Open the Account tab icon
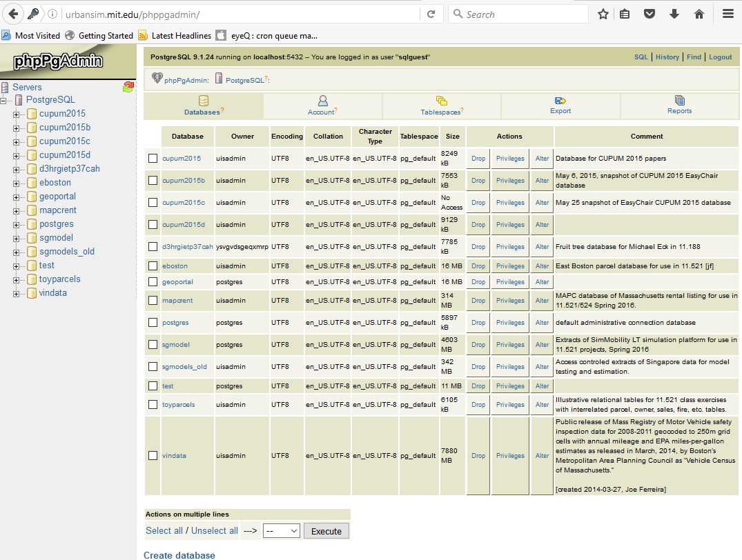 pyautogui.click(x=322, y=101)
